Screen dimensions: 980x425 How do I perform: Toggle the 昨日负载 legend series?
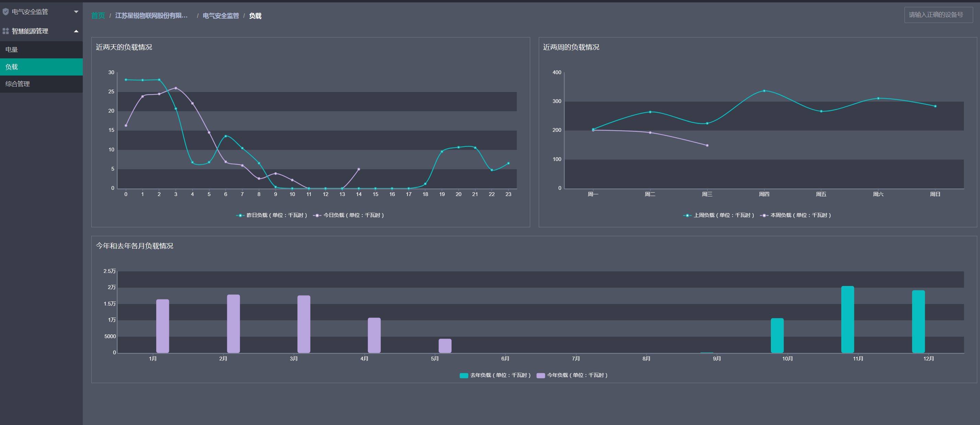271,215
